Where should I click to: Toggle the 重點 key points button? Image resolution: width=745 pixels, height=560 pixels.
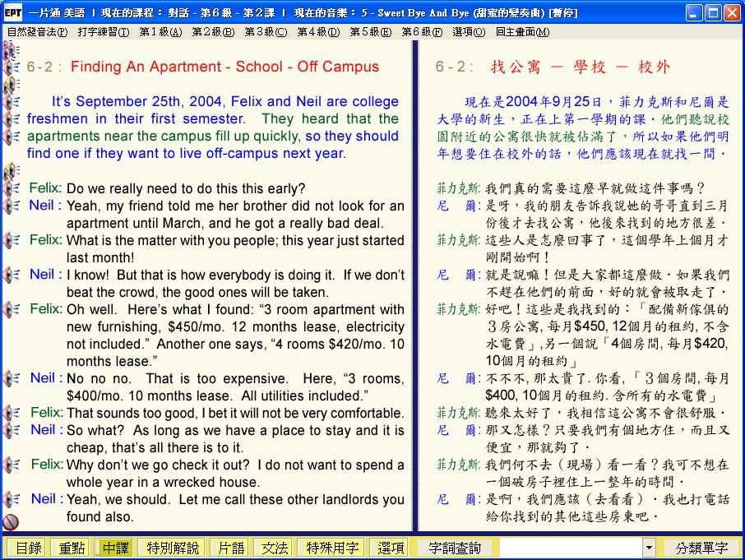coord(68,548)
